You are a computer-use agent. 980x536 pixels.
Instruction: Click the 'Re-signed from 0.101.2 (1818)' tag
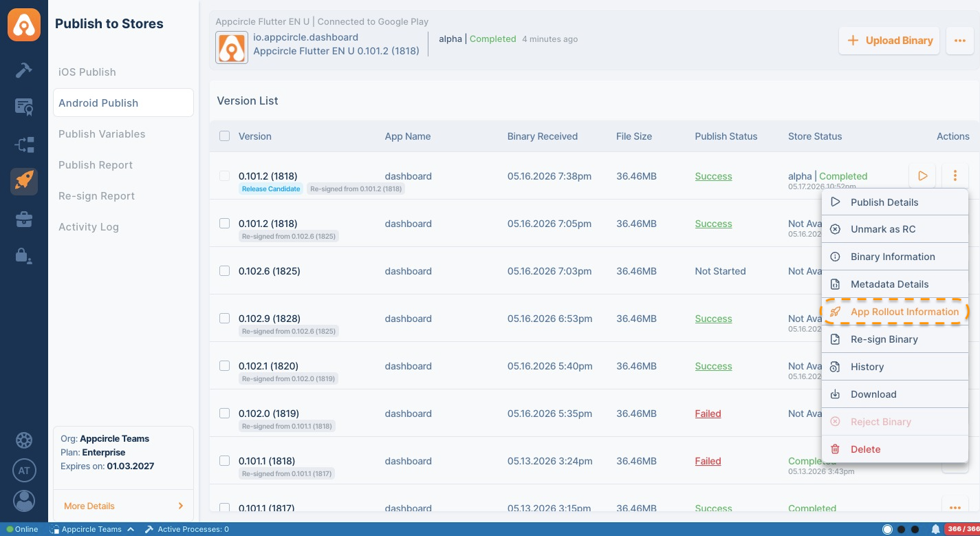click(x=356, y=189)
